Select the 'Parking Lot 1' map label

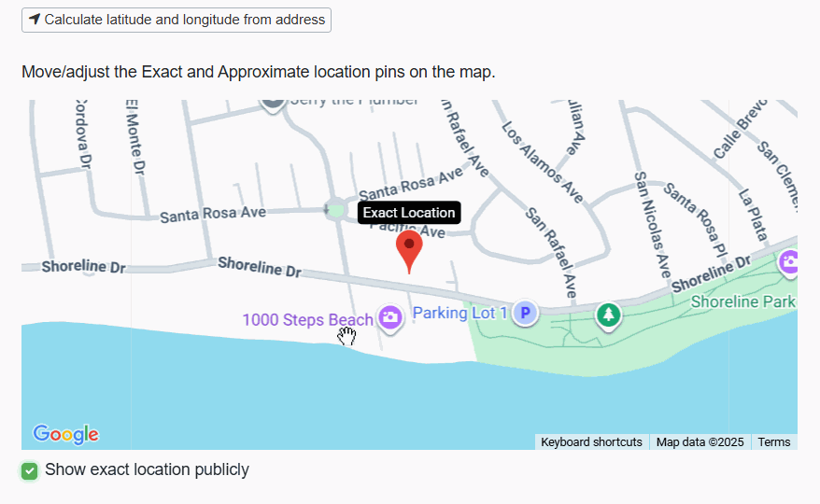tap(459, 313)
